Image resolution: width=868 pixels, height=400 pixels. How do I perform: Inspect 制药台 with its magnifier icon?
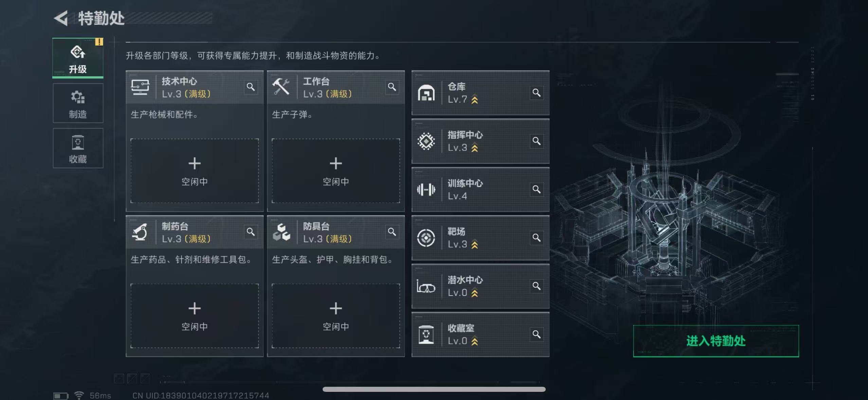coord(251,232)
